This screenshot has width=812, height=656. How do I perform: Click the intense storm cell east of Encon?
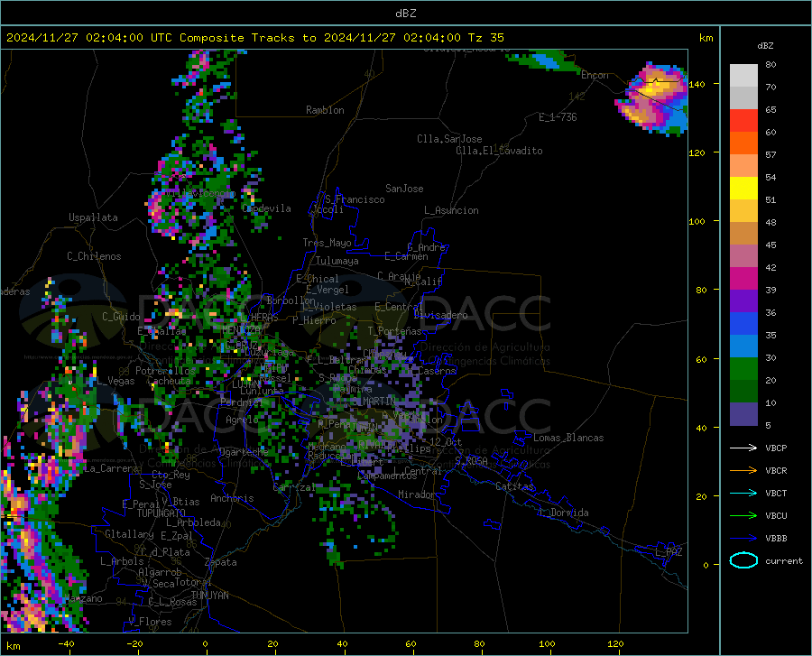(x=653, y=98)
